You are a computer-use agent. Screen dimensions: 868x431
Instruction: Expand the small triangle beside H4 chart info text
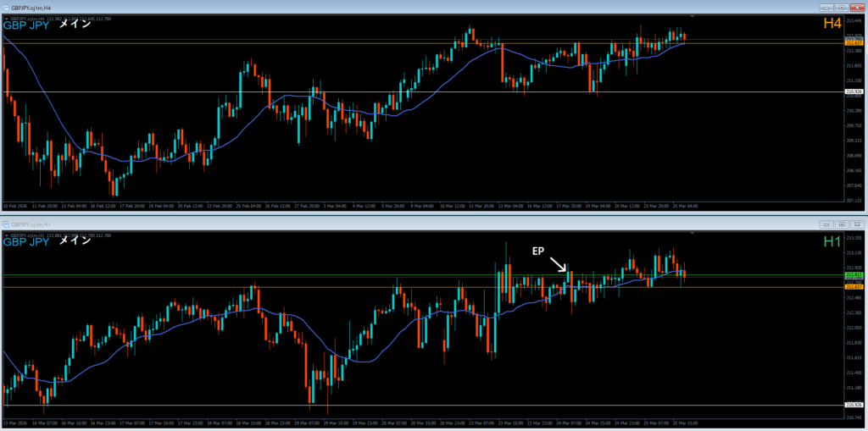tap(7, 19)
